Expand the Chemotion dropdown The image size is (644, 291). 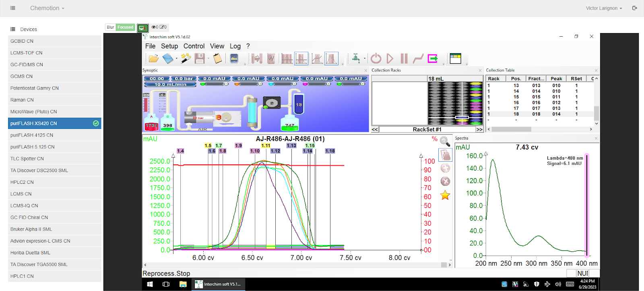click(47, 8)
